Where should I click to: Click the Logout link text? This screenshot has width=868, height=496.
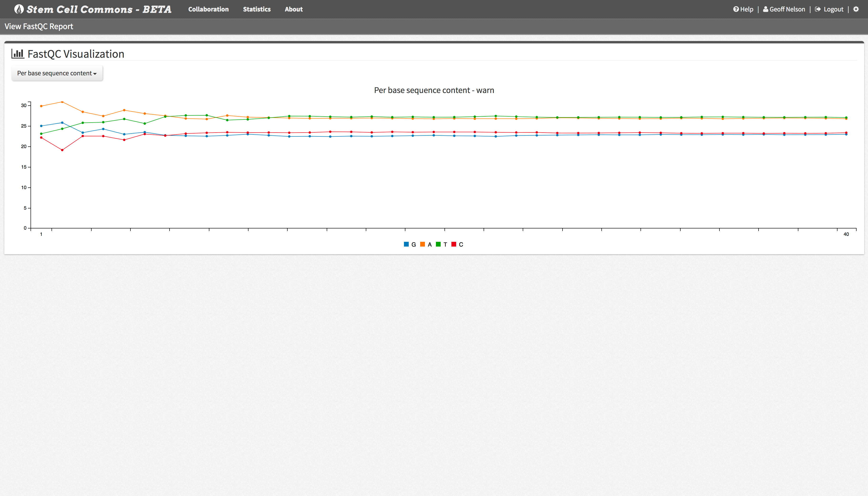834,9
